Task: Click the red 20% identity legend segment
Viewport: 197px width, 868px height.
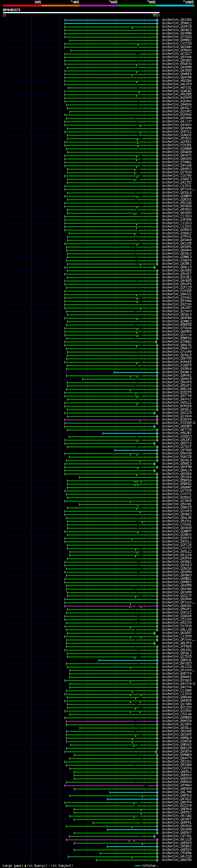Action: [x=22, y=6]
